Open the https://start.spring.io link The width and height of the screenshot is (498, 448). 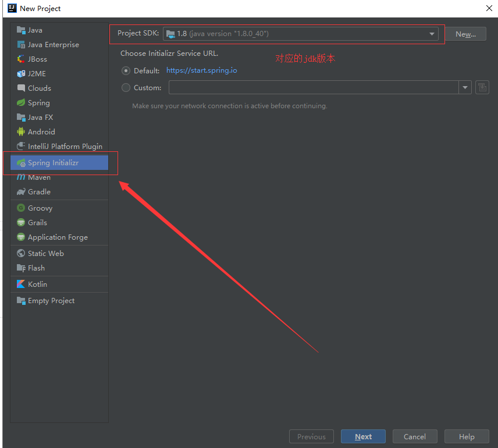[202, 70]
